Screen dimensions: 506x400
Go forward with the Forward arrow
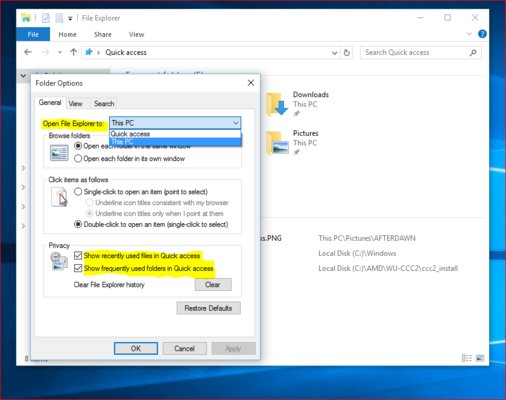click(46, 52)
